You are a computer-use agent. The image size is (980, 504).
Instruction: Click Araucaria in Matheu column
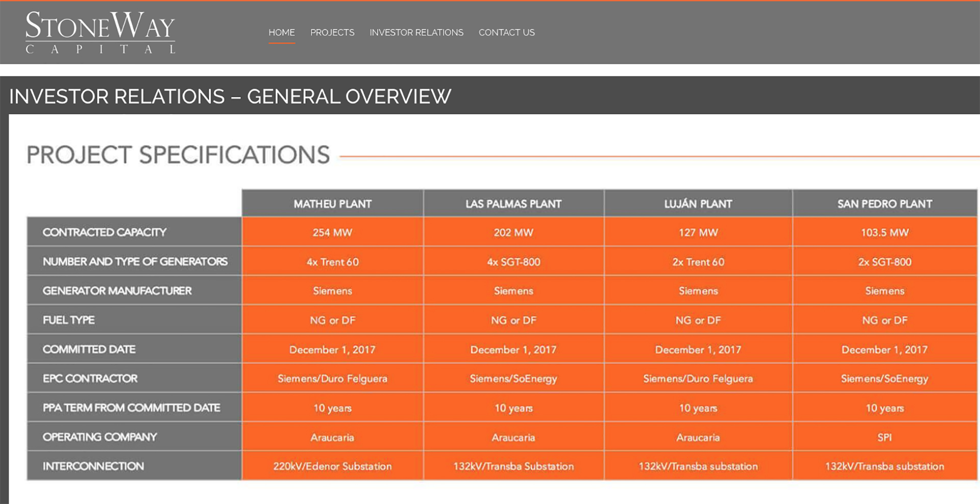click(333, 437)
